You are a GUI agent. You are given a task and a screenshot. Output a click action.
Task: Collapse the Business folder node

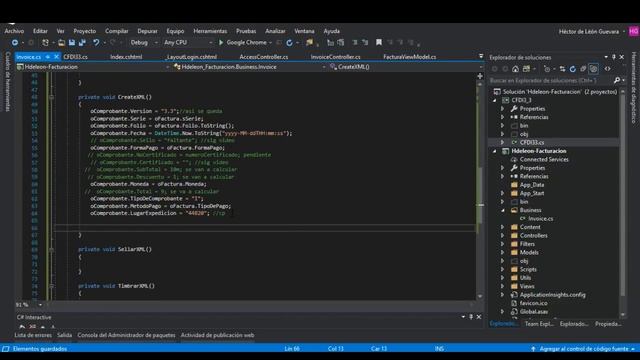(503, 210)
